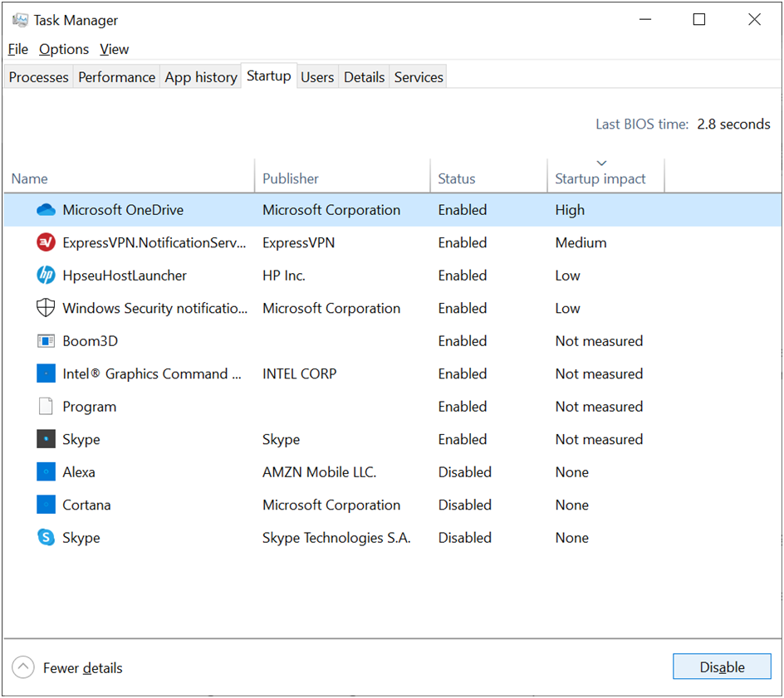The width and height of the screenshot is (784, 698).
Task: Click the Boom3D icon
Action: 46,341
